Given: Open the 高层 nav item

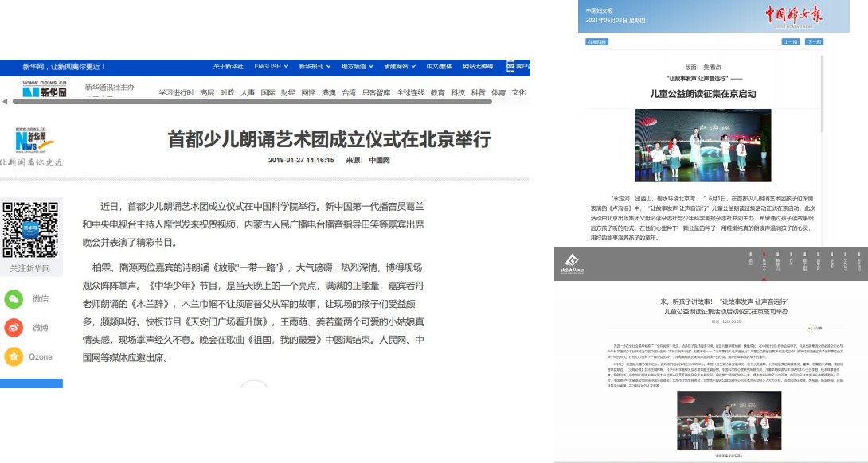Looking at the screenshot, I should tap(207, 92).
